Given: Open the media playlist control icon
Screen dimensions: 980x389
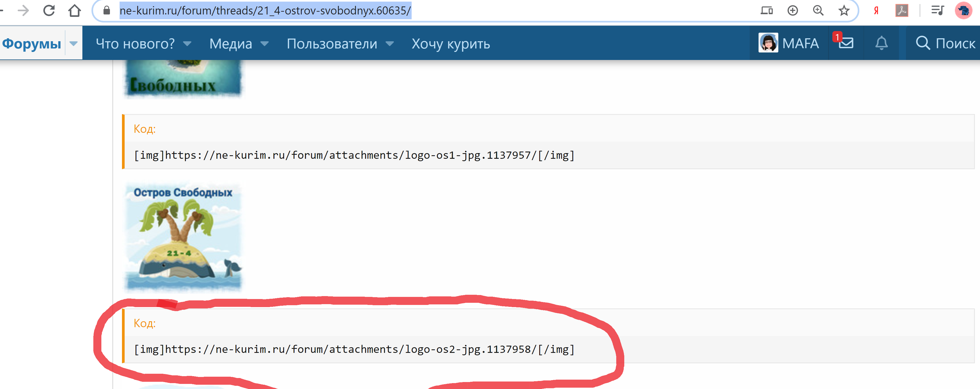Looking at the screenshot, I should click(937, 10).
